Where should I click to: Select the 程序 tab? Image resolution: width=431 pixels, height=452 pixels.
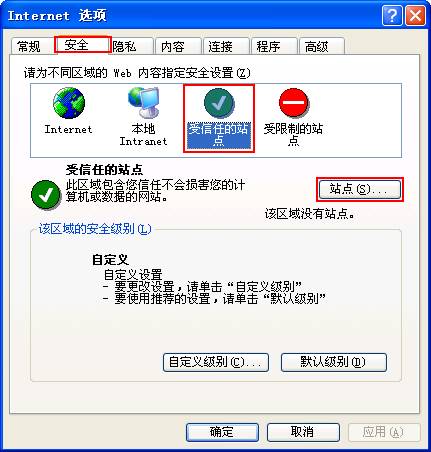(274, 46)
